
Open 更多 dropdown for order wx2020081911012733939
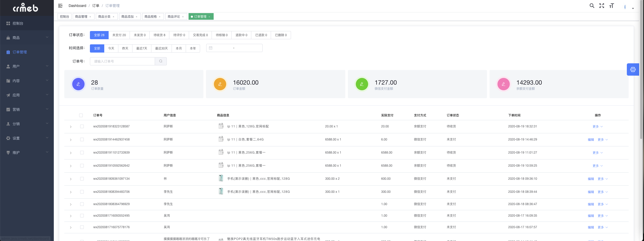(598, 153)
